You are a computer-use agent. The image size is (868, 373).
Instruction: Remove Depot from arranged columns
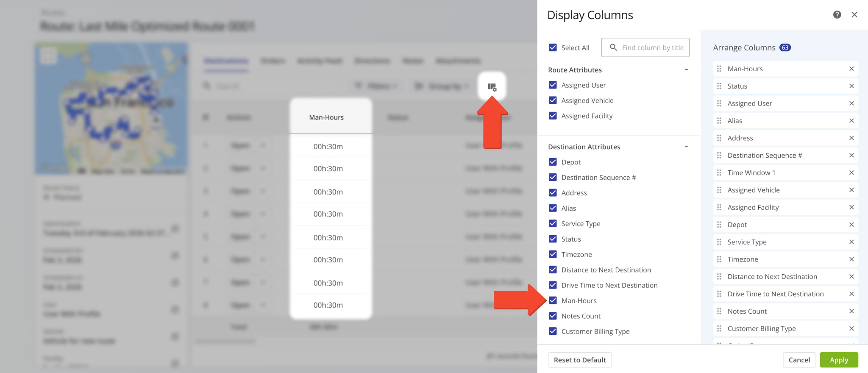[x=851, y=225]
